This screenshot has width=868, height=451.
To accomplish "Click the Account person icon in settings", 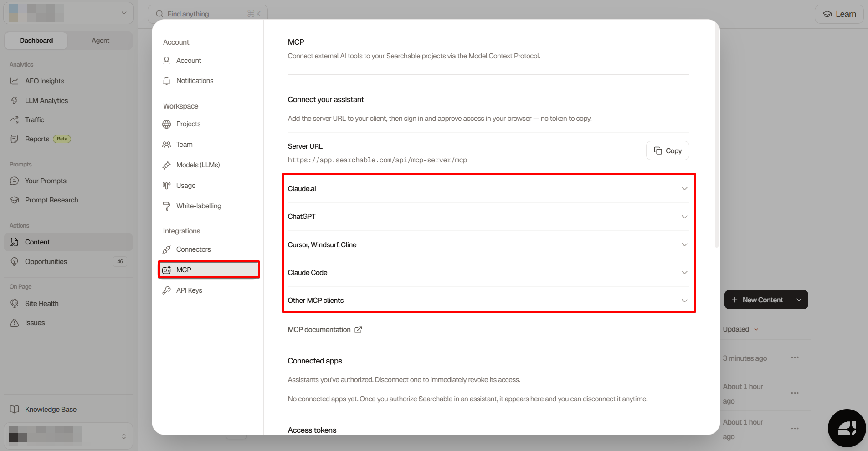I will click(x=167, y=61).
